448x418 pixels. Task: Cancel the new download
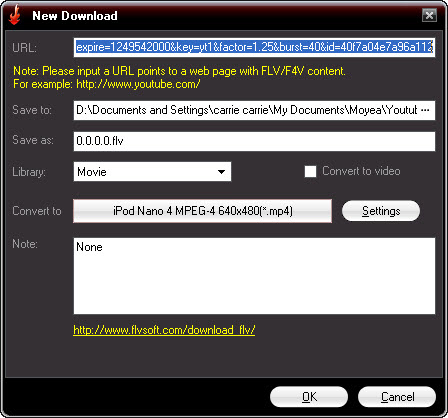point(397,397)
